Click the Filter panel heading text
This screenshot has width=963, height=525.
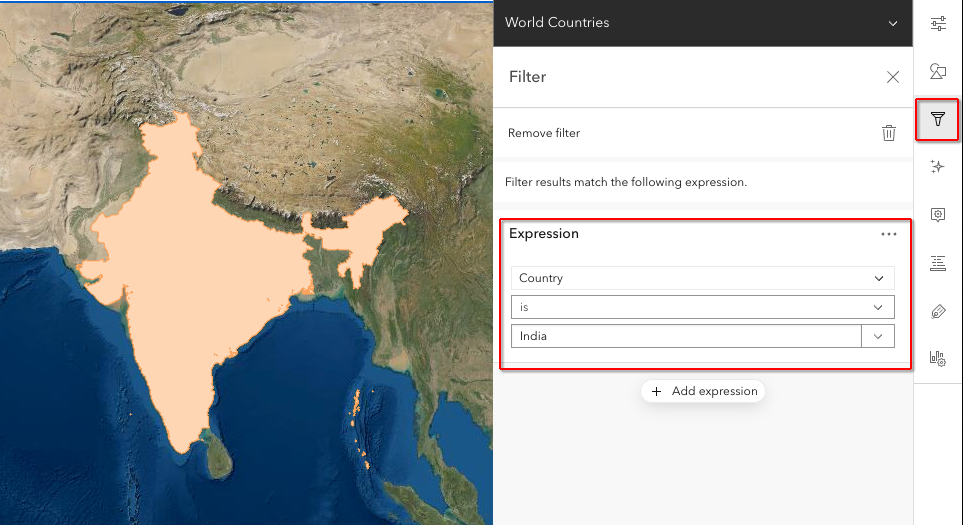[x=528, y=77]
